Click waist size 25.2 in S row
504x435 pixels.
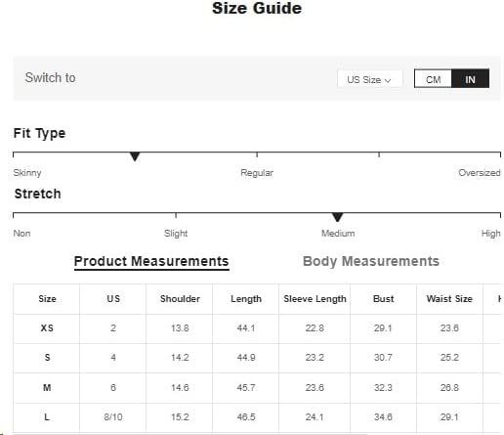pyautogui.click(x=449, y=358)
